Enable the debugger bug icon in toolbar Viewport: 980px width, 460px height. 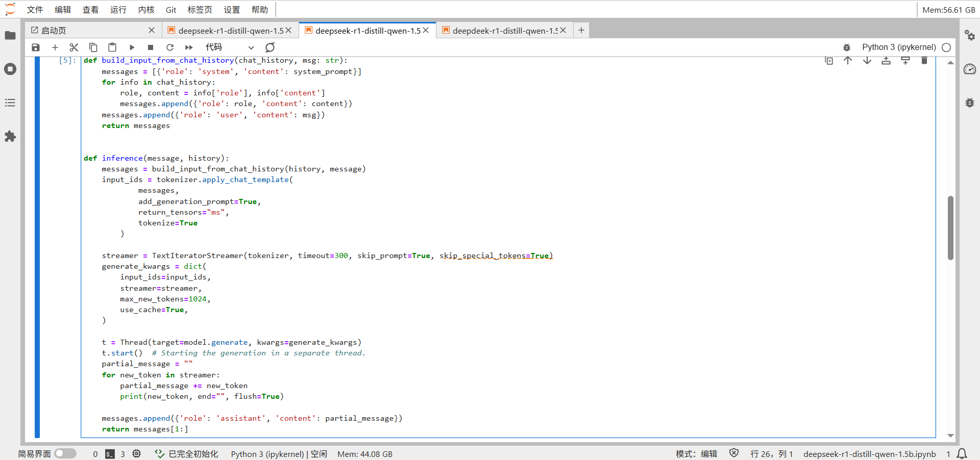(847, 47)
